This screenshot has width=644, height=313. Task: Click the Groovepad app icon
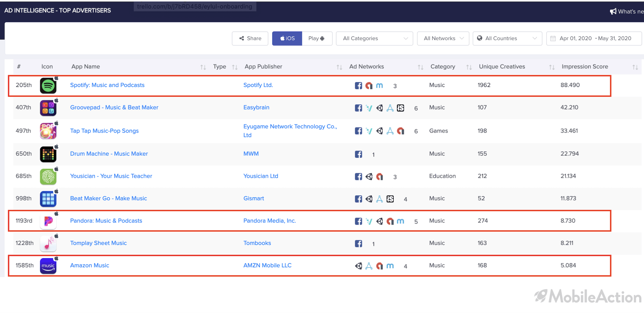coord(48,107)
